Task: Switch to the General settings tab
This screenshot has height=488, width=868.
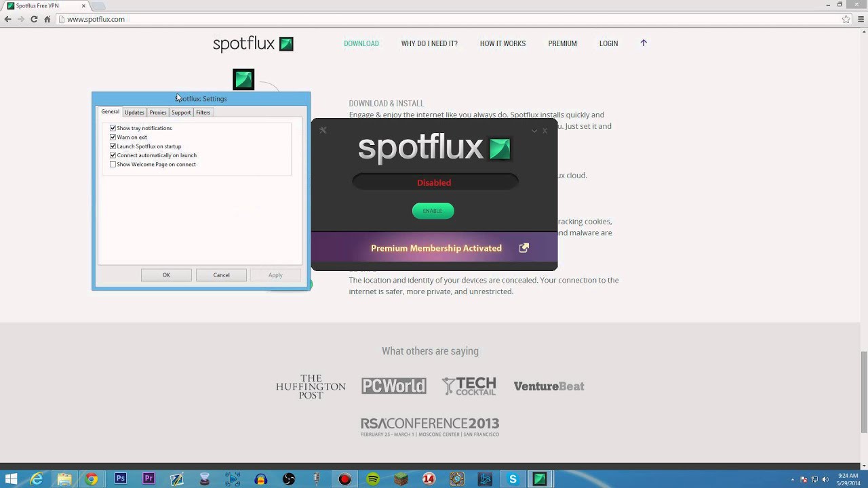Action: point(110,112)
